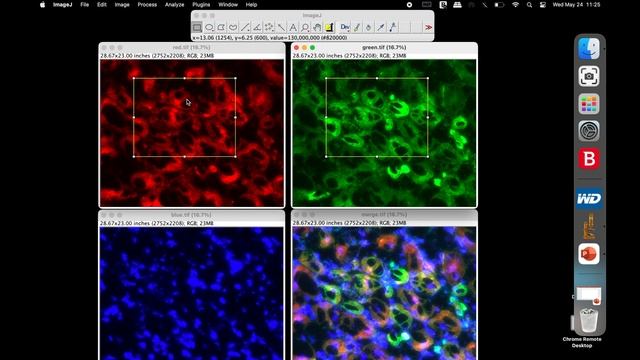Click the ImageJ status bar coordinates text
The width and height of the screenshot is (640, 360).
click(x=270, y=38)
